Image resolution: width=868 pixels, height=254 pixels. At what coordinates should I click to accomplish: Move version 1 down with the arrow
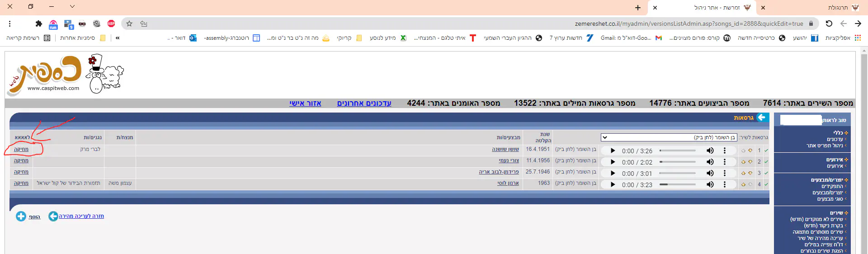pyautogui.click(x=750, y=151)
